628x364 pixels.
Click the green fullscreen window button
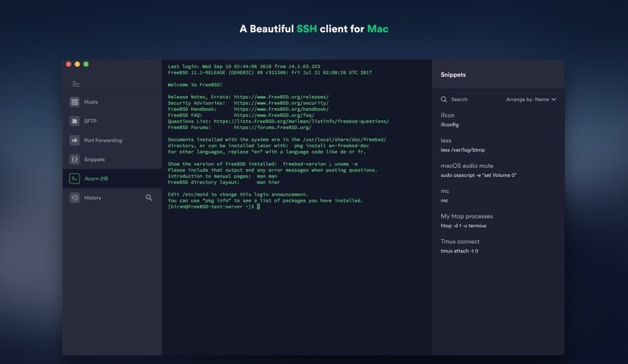pyautogui.click(x=86, y=64)
